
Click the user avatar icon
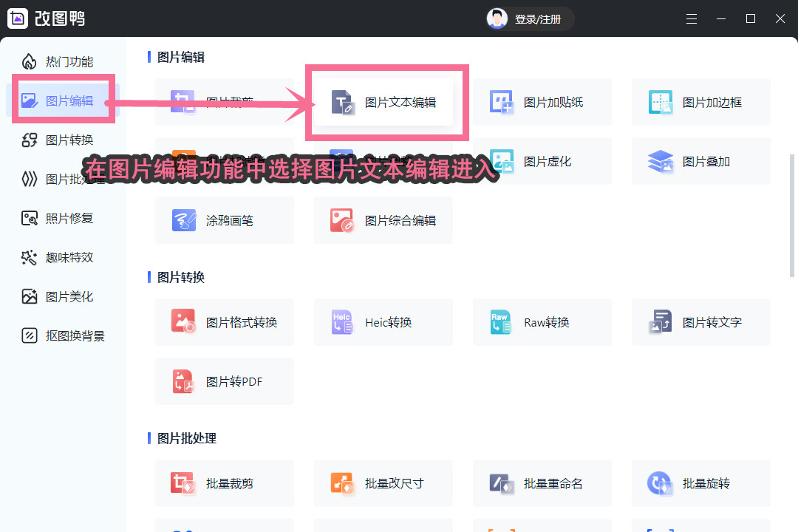(497, 18)
